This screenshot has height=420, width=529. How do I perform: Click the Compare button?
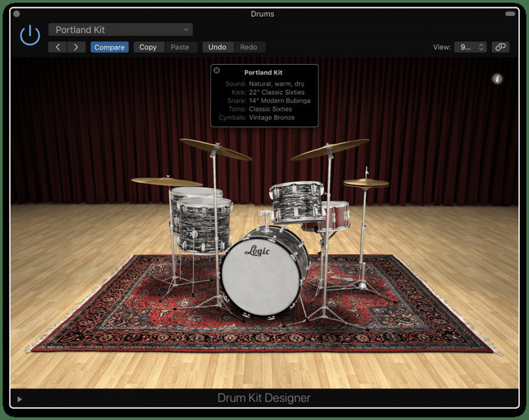point(109,47)
